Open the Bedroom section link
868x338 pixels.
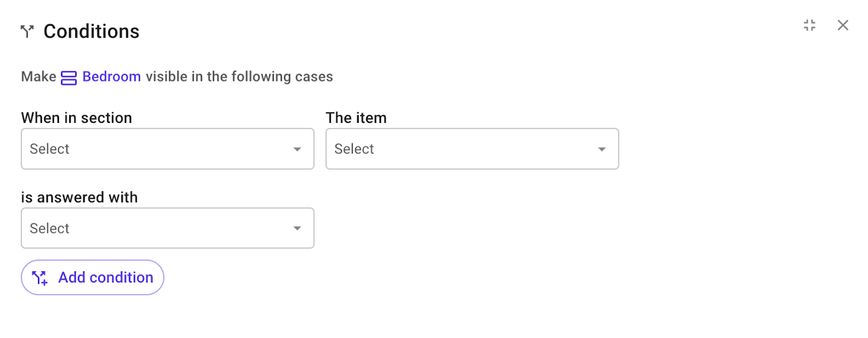click(111, 77)
